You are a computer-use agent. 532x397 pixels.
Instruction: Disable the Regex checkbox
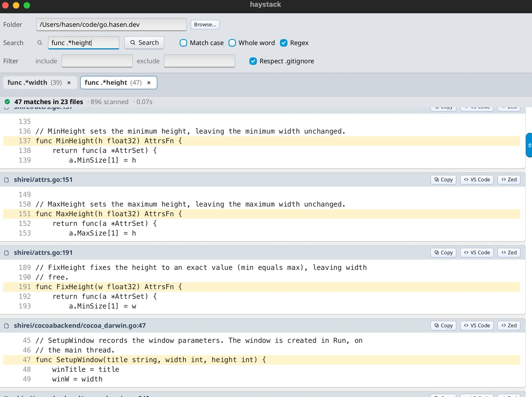[284, 43]
